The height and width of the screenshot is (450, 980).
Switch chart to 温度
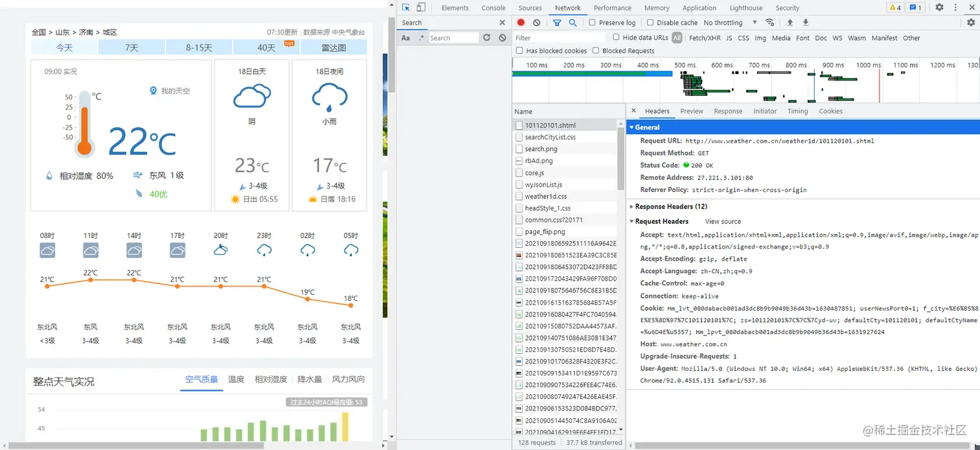(x=236, y=379)
